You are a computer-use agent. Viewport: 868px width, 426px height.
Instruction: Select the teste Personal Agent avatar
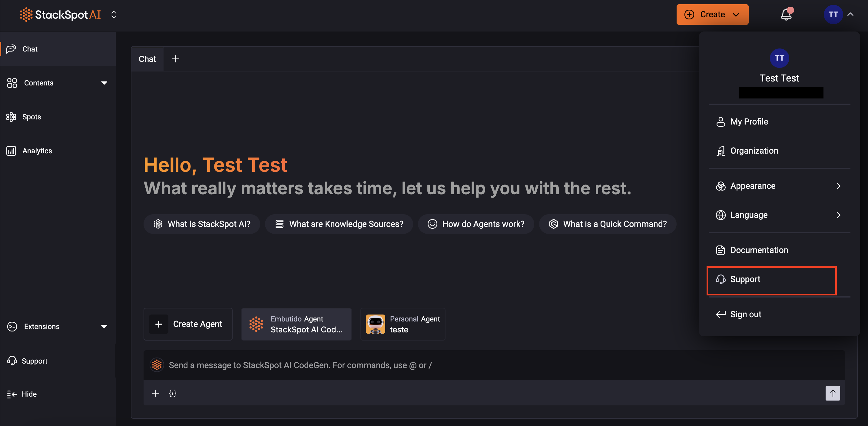click(x=375, y=324)
